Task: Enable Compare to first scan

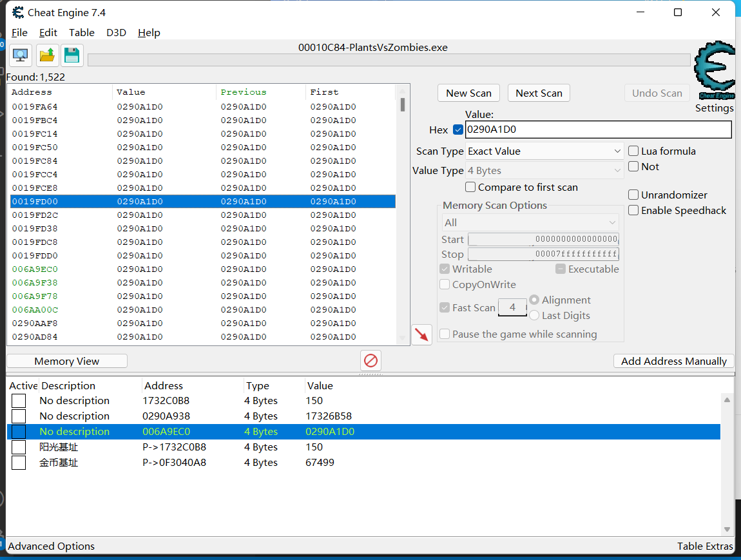Action: (x=470, y=187)
